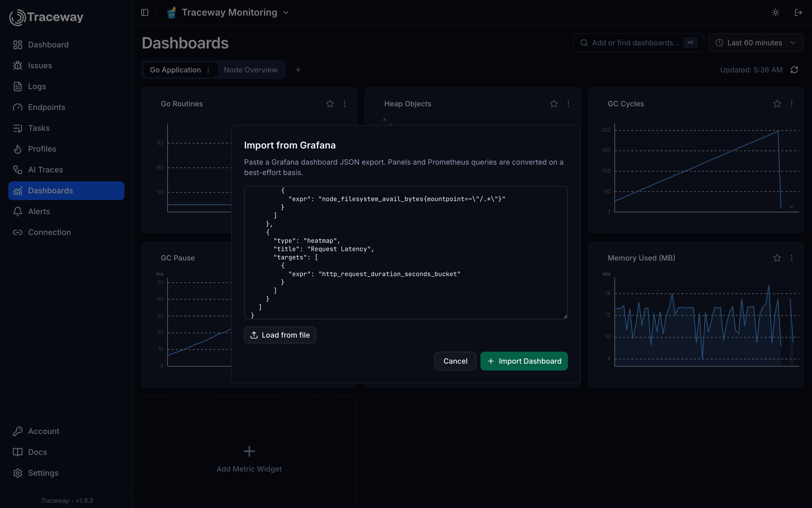This screenshot has width=812, height=508.
Task: Open Heap Objects widget options menu
Action: [x=568, y=104]
